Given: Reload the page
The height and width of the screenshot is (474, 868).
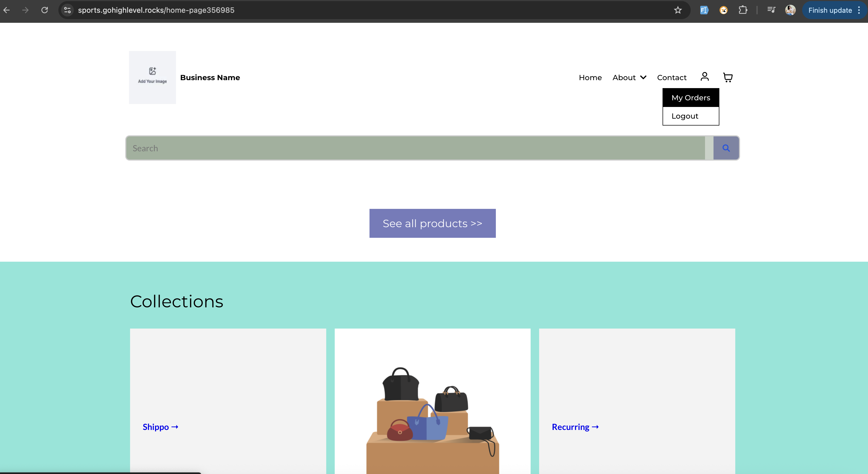Looking at the screenshot, I should point(45,10).
